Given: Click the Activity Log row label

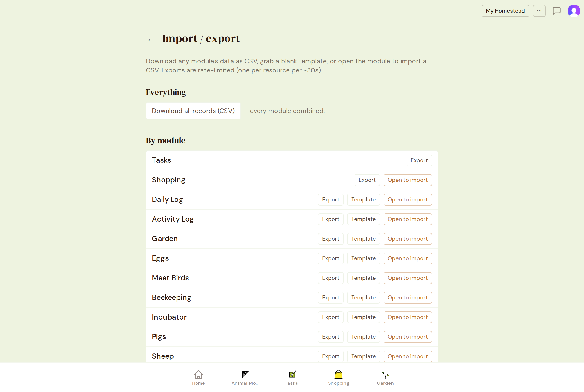Looking at the screenshot, I should pos(173,219).
